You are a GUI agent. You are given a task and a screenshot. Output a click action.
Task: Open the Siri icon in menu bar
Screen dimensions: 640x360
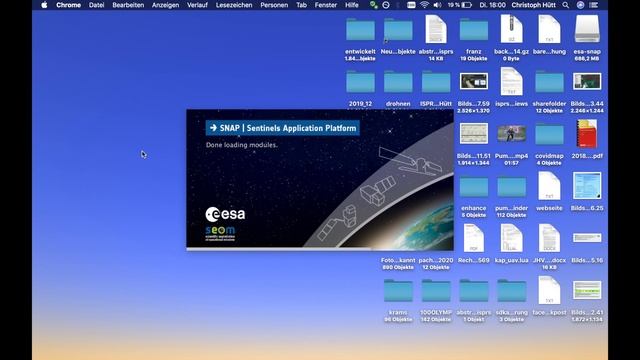pos(580,5)
